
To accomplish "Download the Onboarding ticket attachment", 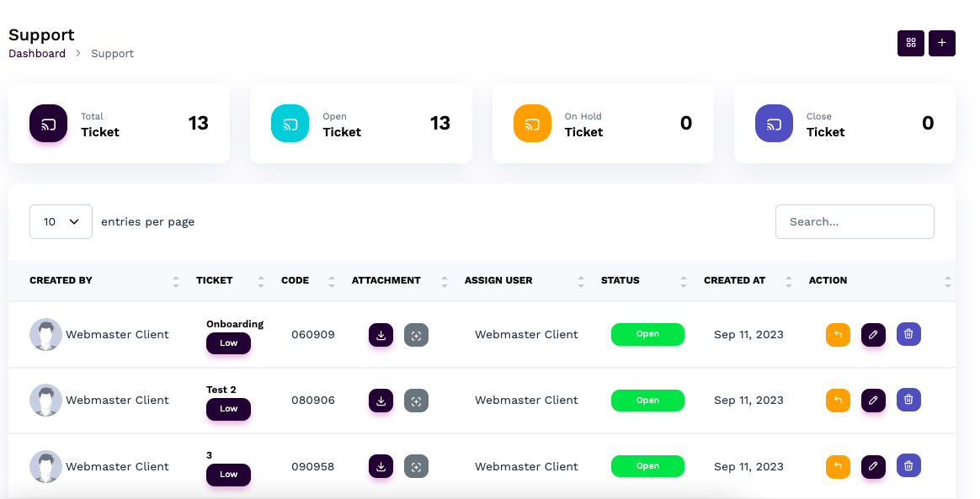I will tap(381, 334).
